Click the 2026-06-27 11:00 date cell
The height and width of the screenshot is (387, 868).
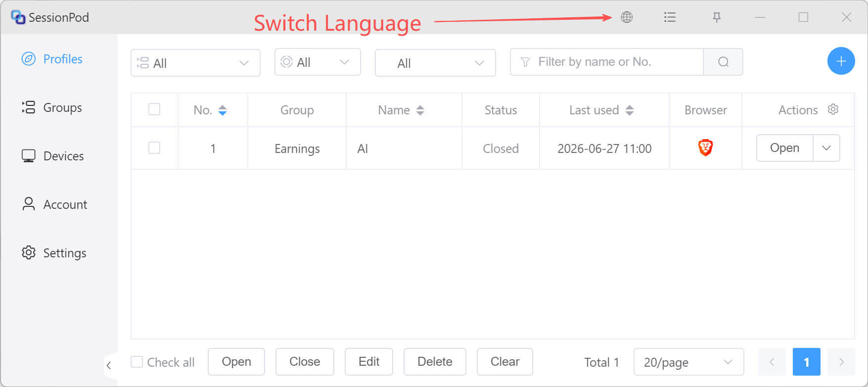(x=604, y=148)
